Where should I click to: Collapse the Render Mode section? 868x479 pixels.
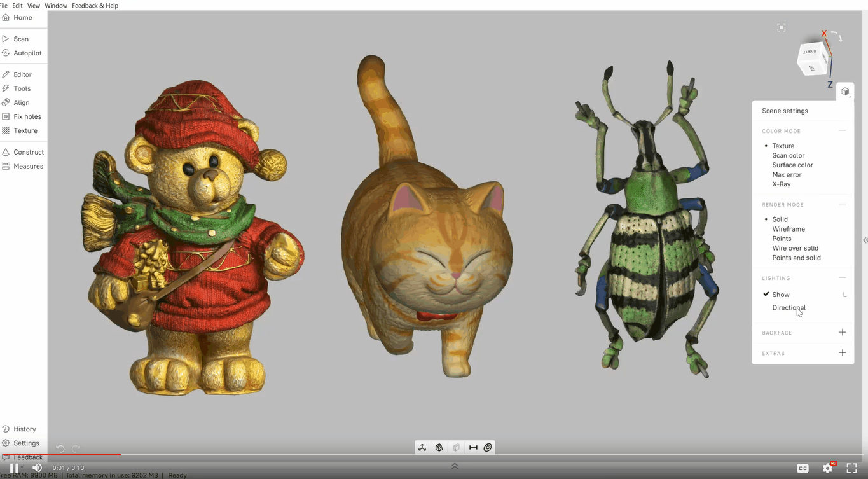click(843, 204)
